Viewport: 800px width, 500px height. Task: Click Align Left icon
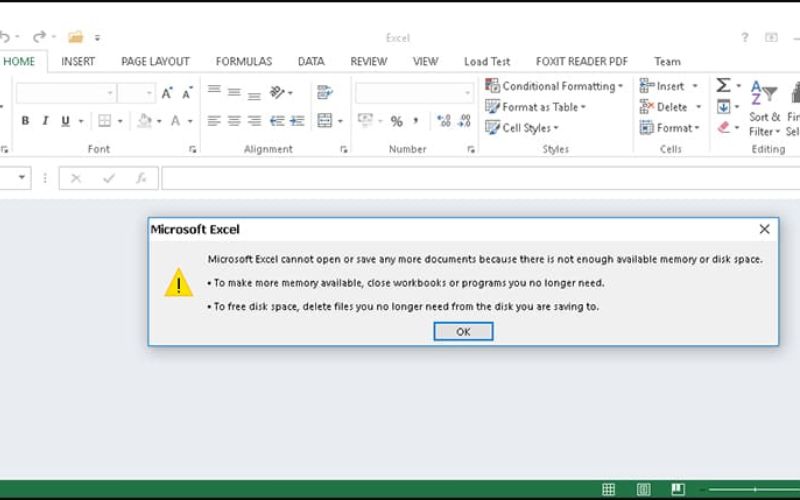[214, 121]
